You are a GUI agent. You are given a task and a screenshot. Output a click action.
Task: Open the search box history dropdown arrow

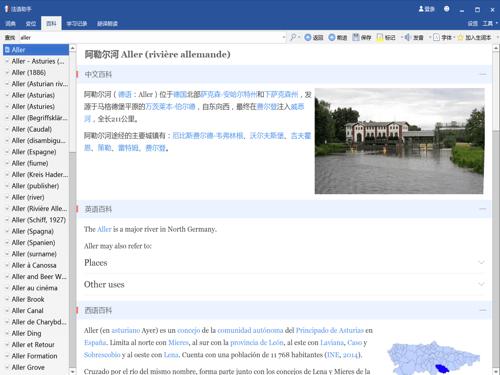[x=284, y=37]
